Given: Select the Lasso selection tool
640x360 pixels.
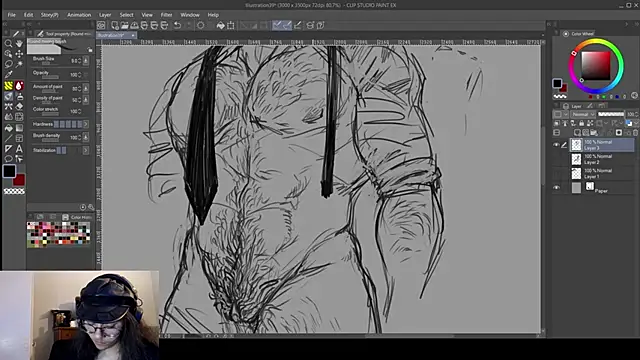Looking at the screenshot, I should (8, 64).
